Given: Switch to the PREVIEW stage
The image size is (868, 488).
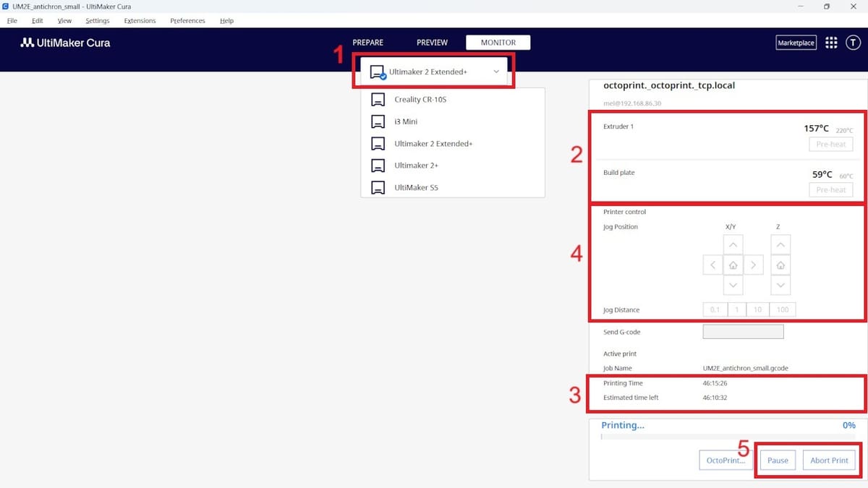Looking at the screenshot, I should pos(433,43).
